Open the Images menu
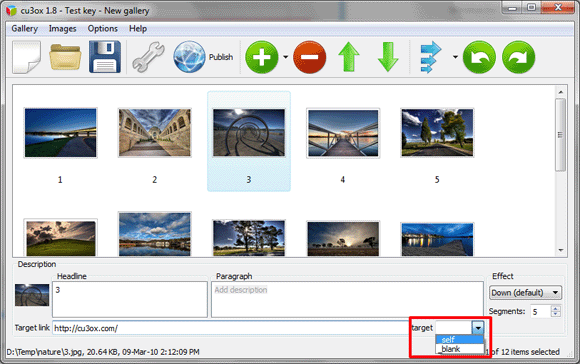The height and width of the screenshot is (364, 580). coord(63,28)
